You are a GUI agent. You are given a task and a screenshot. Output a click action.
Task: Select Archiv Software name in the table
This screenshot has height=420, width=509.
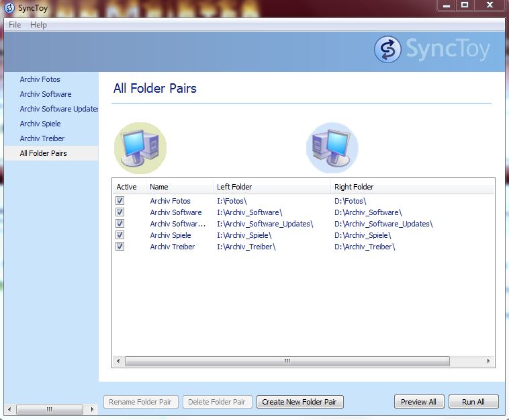tap(176, 212)
